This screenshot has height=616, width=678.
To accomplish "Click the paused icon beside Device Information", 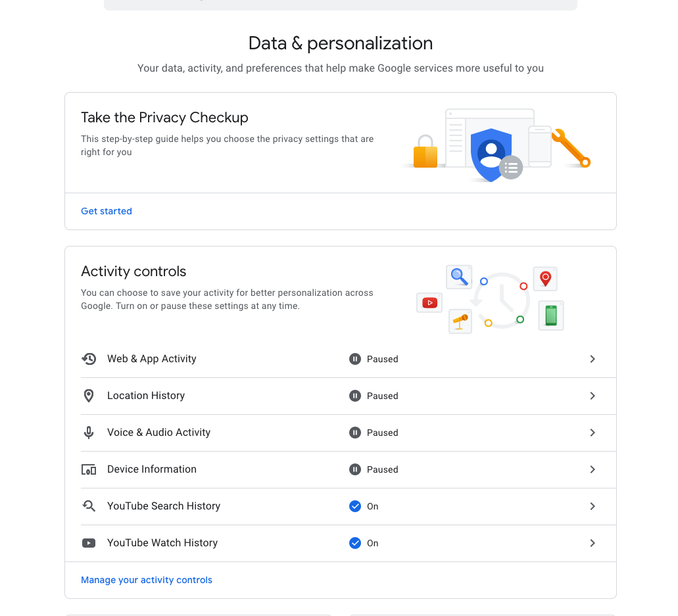I will (x=355, y=469).
